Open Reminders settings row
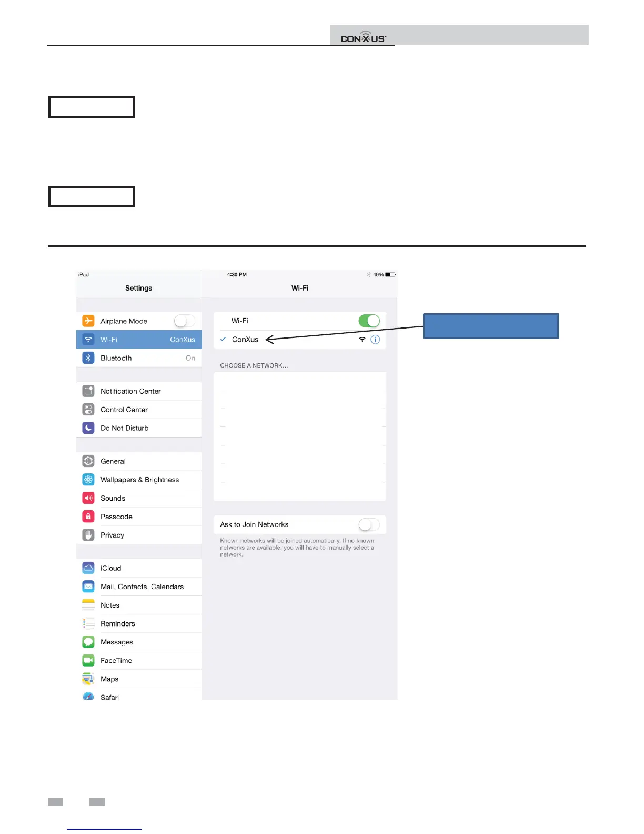Viewport: 644px width, 834px height. 139,623
